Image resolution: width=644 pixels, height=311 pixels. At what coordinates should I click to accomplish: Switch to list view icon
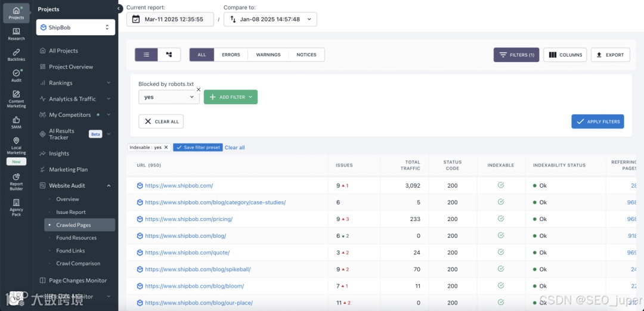(x=146, y=55)
